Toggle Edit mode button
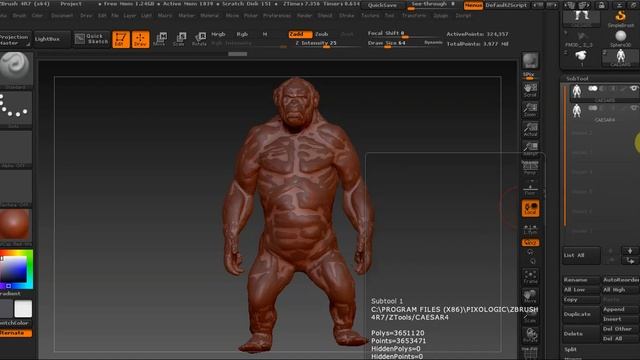The width and height of the screenshot is (640, 360). point(121,39)
